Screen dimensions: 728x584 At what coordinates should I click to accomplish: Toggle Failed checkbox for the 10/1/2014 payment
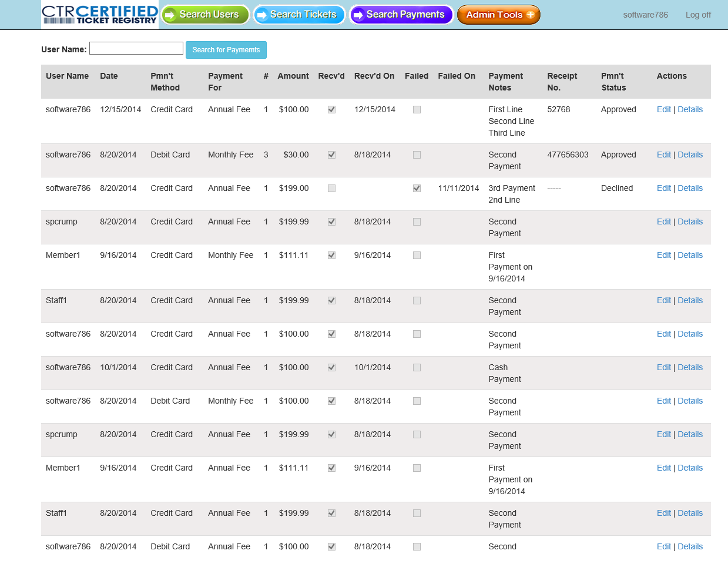click(x=417, y=368)
